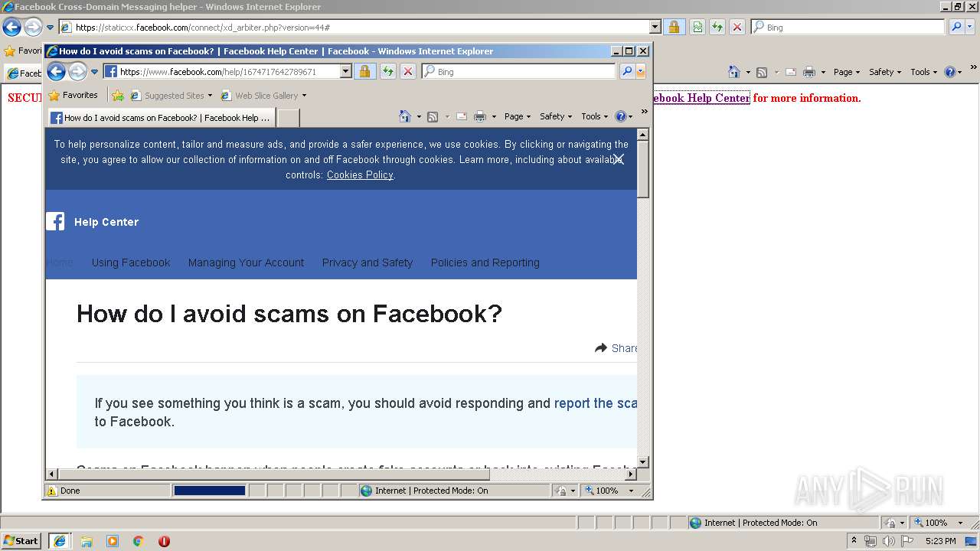
Task: Go to Using Facebook section
Action: [131, 262]
